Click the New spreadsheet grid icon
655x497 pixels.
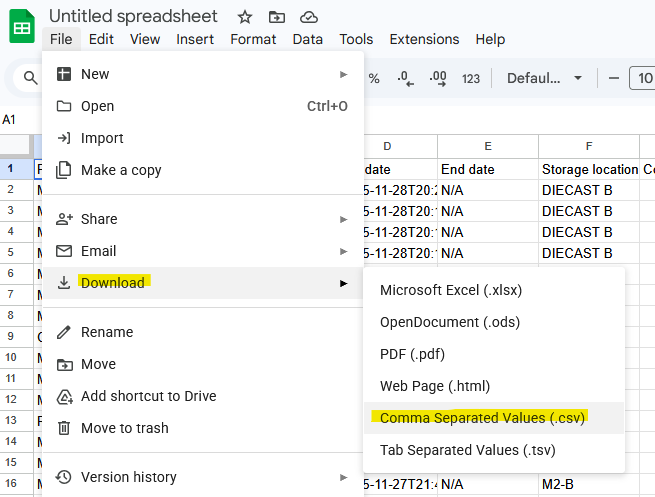tap(63, 74)
